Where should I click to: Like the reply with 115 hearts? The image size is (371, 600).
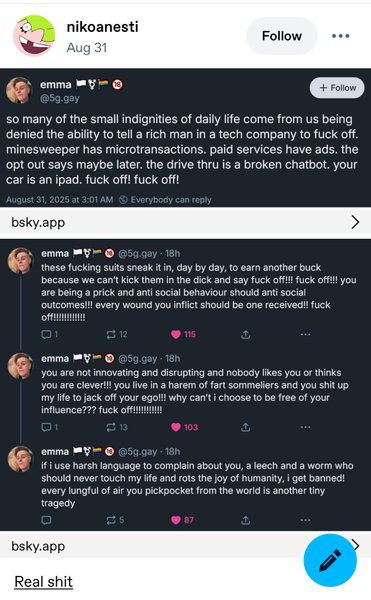(x=184, y=334)
